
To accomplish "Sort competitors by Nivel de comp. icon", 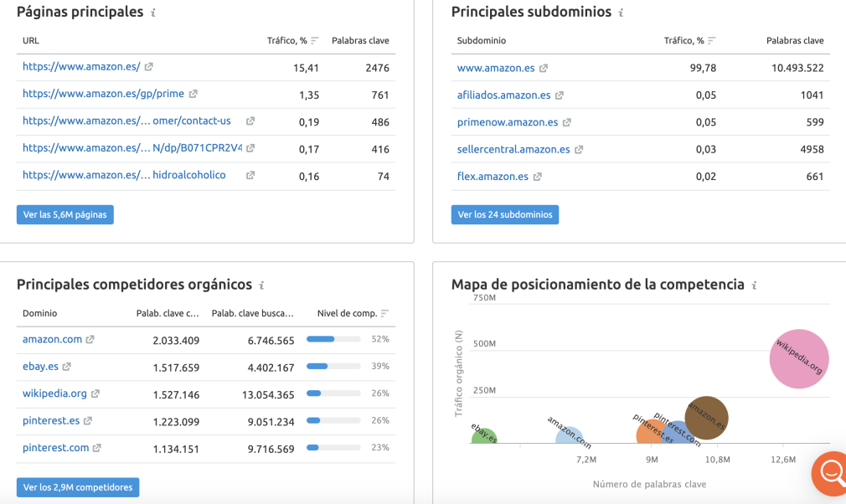I will [384, 314].
